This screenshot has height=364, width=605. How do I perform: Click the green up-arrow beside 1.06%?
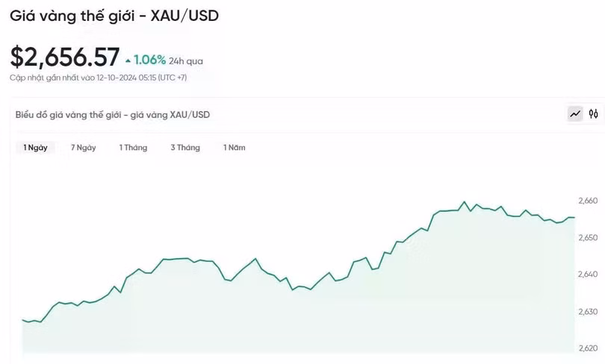128,60
